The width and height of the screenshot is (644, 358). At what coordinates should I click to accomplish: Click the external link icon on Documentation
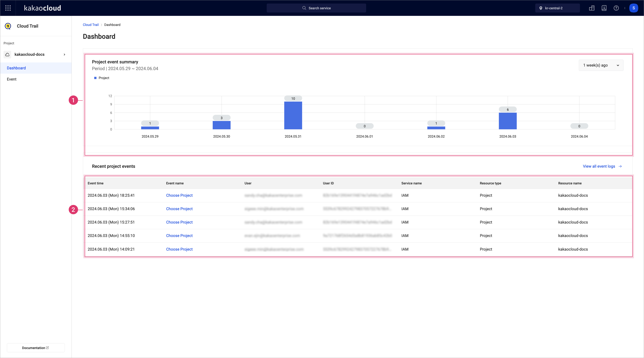(x=47, y=348)
